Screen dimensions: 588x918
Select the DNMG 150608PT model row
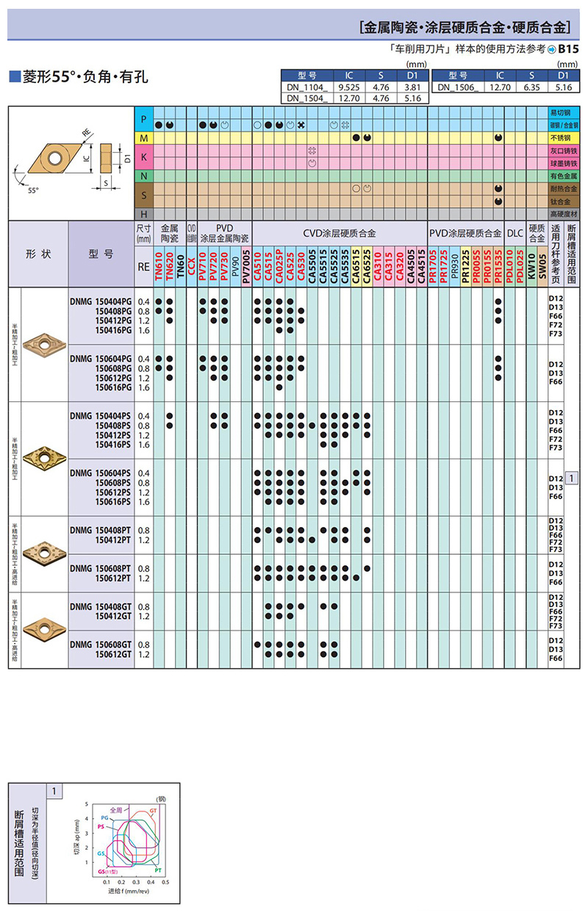click(101, 568)
